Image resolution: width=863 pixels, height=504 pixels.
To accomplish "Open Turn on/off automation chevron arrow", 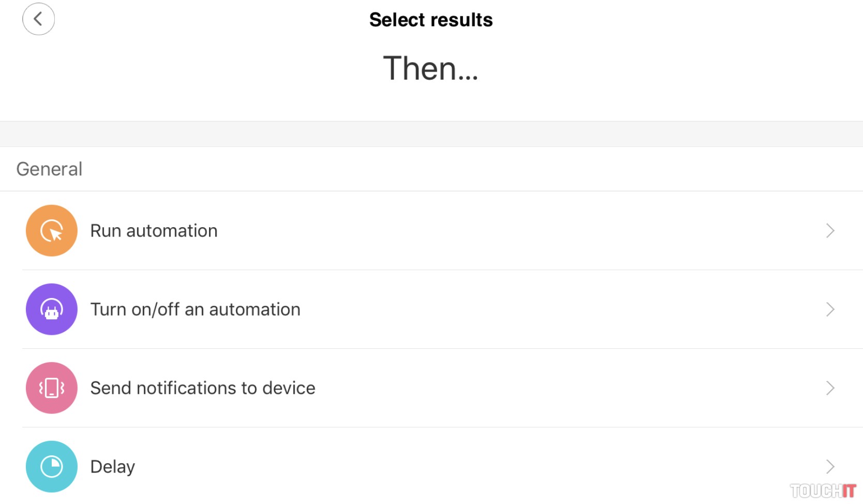I will click(830, 309).
